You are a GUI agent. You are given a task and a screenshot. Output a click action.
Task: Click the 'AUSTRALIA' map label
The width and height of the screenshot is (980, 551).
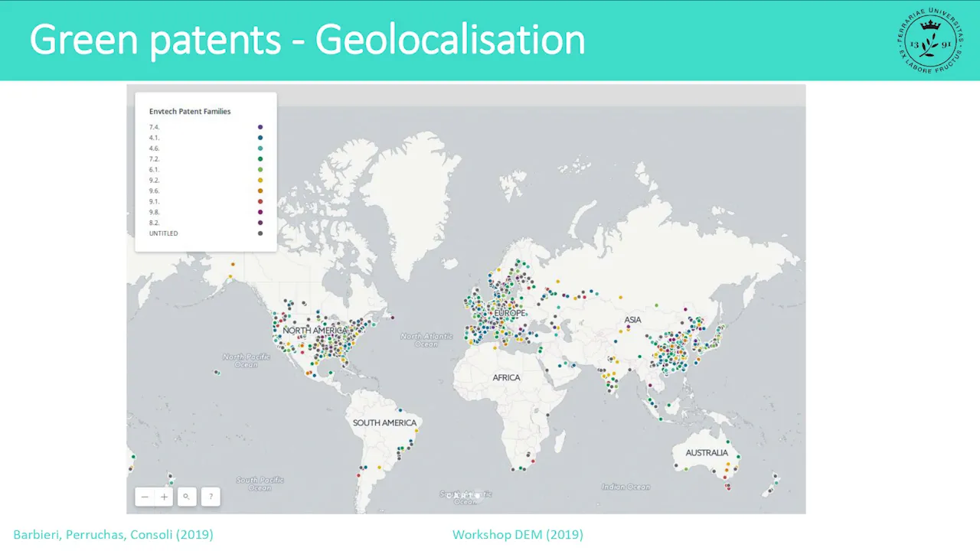pos(707,453)
